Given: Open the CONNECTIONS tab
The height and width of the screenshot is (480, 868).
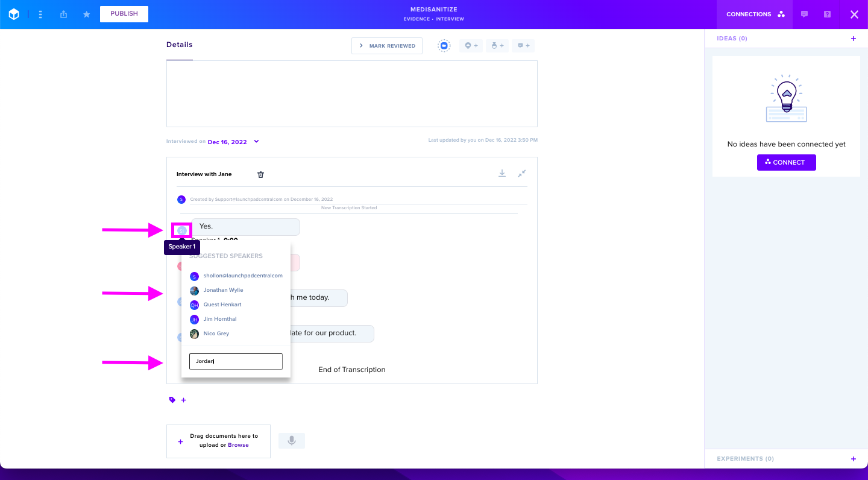Looking at the screenshot, I should click(x=755, y=14).
